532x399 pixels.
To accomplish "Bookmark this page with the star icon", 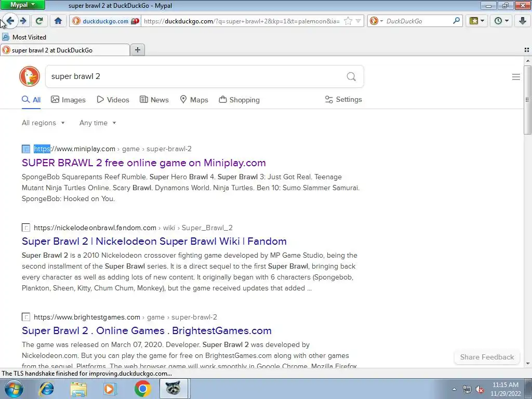I will pyautogui.click(x=348, y=21).
